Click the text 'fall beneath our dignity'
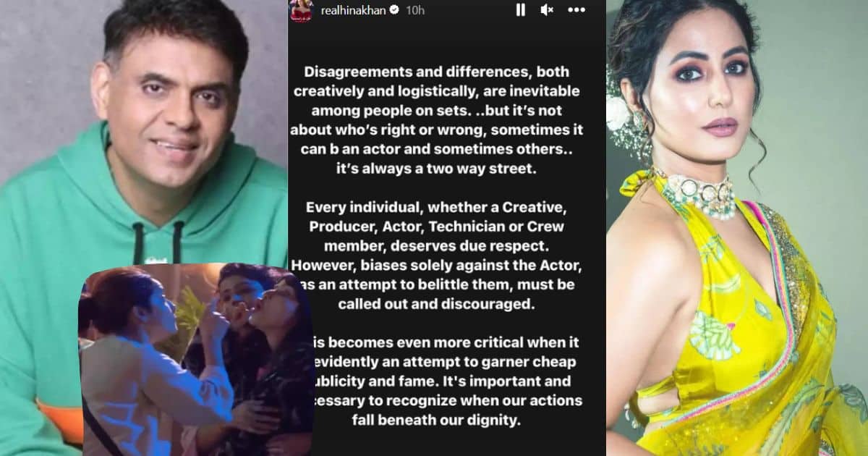Image resolution: width=868 pixels, height=456 pixels. pyautogui.click(x=446, y=420)
